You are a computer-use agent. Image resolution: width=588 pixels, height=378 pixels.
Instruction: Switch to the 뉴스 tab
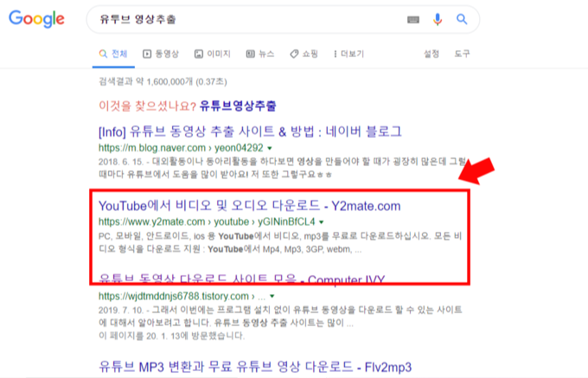(x=260, y=54)
